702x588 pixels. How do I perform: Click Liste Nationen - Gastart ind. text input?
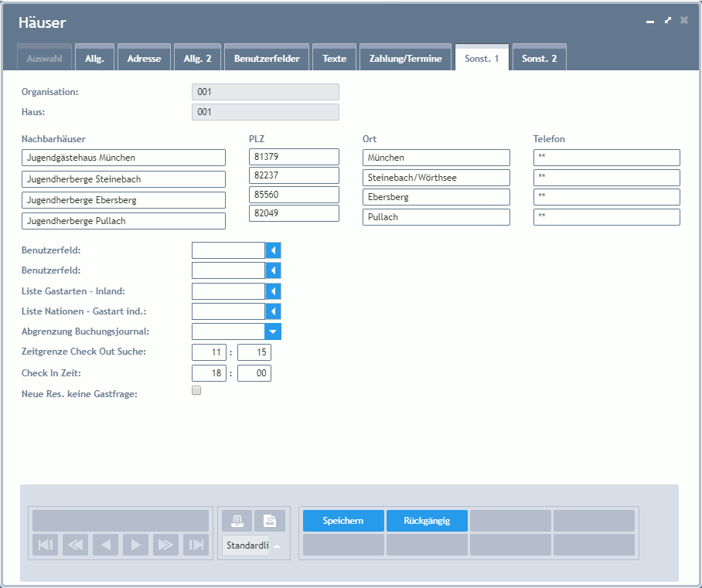pos(229,311)
